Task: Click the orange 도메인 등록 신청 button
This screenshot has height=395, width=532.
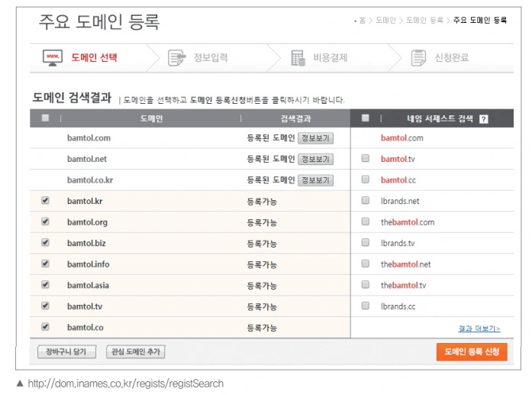Action: coord(472,352)
